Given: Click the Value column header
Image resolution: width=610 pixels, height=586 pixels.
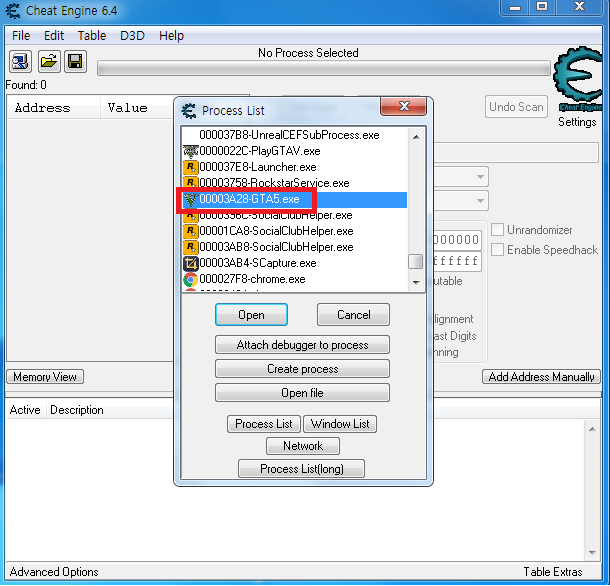Looking at the screenshot, I should [x=137, y=108].
